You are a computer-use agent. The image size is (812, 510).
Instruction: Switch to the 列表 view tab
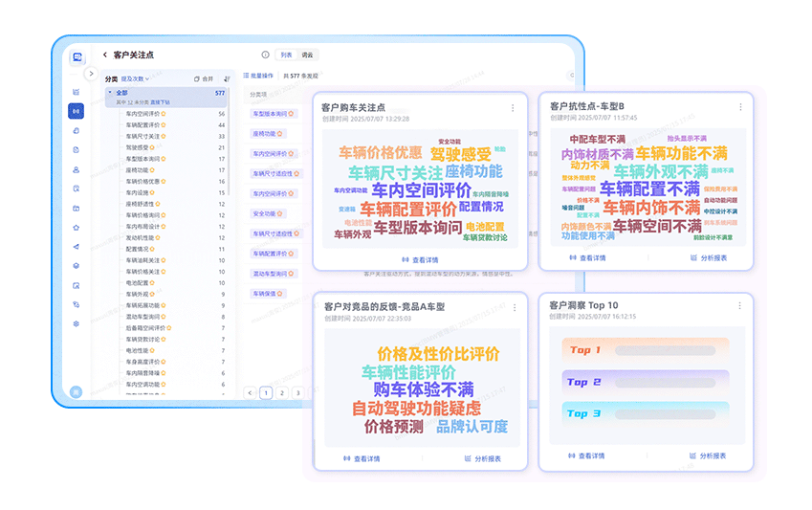pyautogui.click(x=286, y=55)
